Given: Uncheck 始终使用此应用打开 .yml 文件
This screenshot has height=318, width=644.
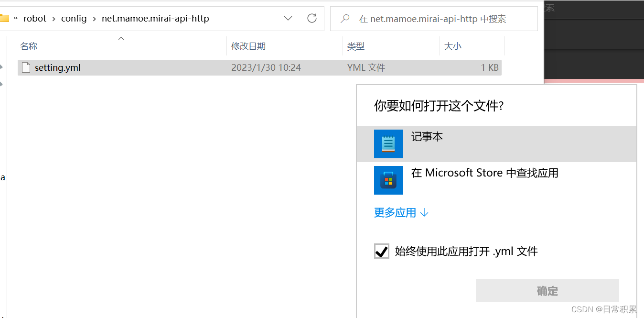Looking at the screenshot, I should pos(382,251).
